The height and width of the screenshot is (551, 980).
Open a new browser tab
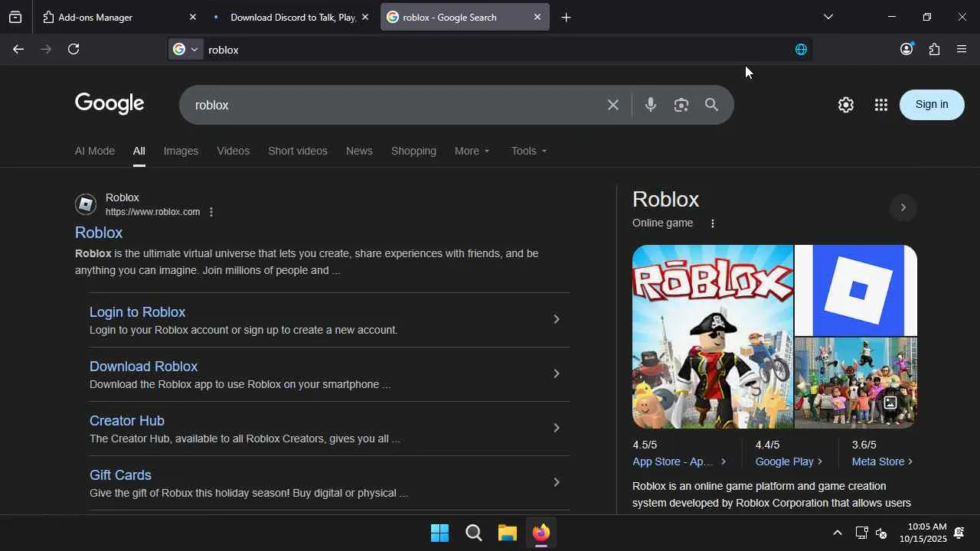pyautogui.click(x=566, y=18)
